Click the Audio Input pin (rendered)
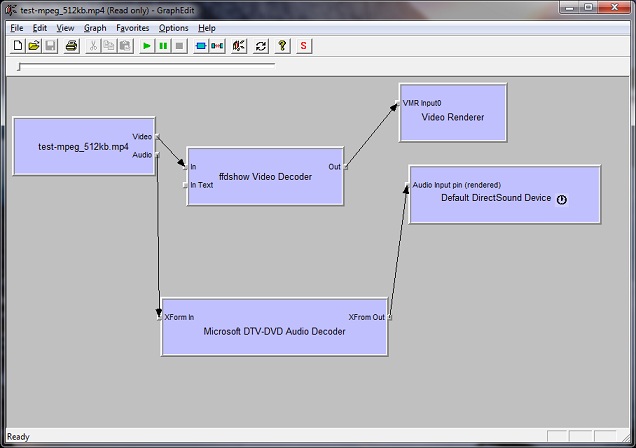 pyautogui.click(x=407, y=185)
